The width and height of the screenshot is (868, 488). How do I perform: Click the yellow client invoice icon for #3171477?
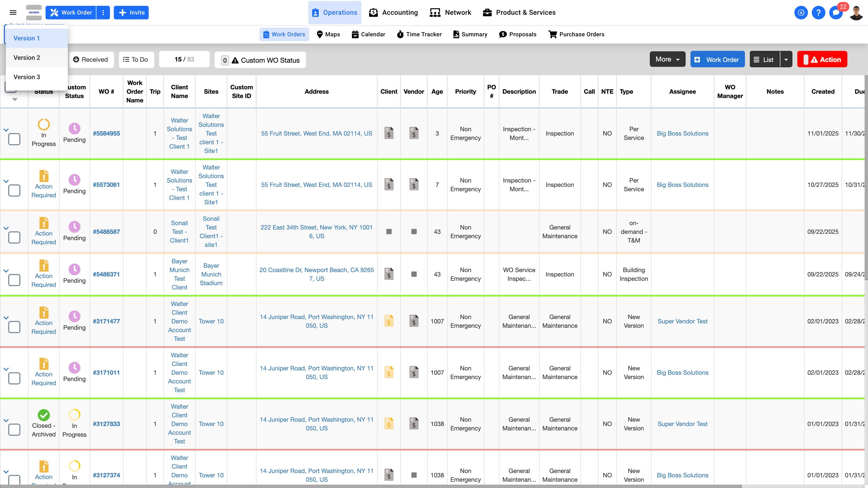[389, 321]
